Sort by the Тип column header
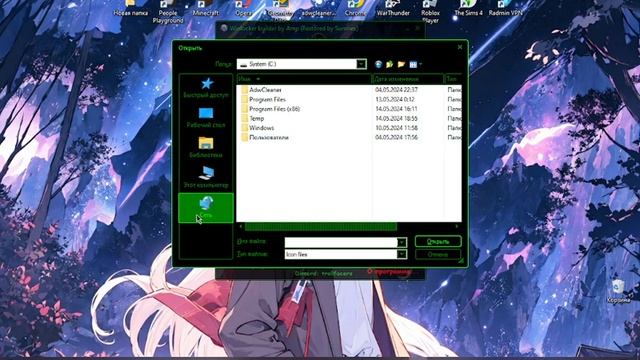The height and width of the screenshot is (360, 640). [453, 79]
